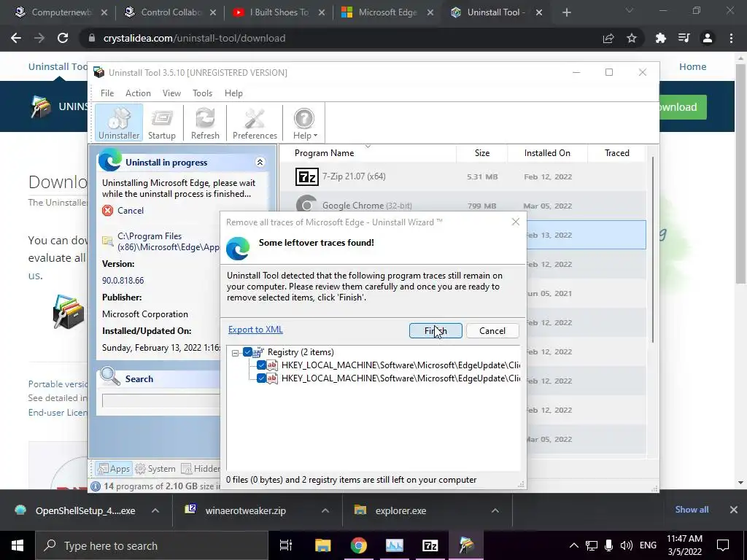This screenshot has width=747, height=560.
Task: Open the Action menu
Action: coord(138,93)
